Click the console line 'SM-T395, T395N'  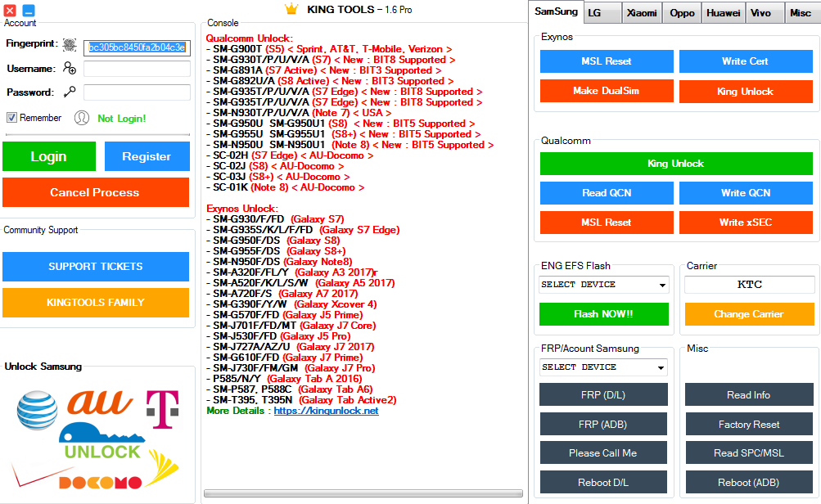coord(301,400)
